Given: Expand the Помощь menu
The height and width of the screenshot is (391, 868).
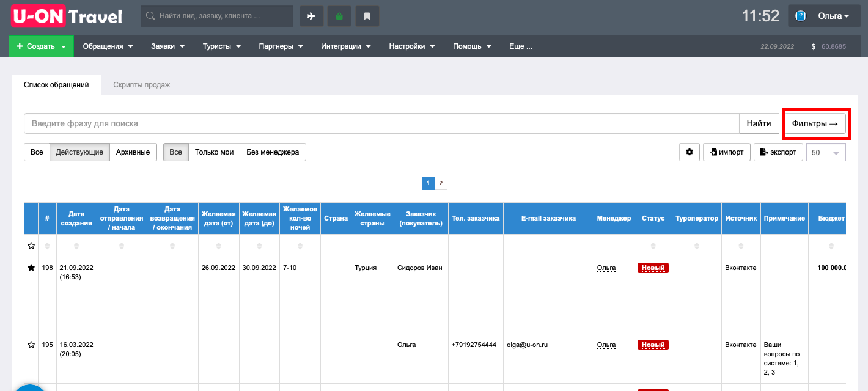Looking at the screenshot, I should [x=472, y=46].
